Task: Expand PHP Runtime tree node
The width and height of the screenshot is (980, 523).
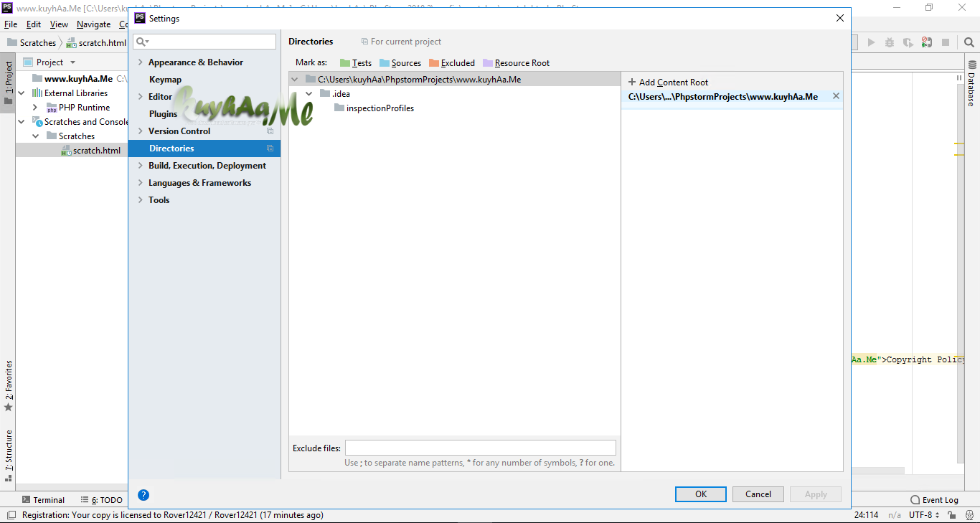Action: tap(36, 108)
